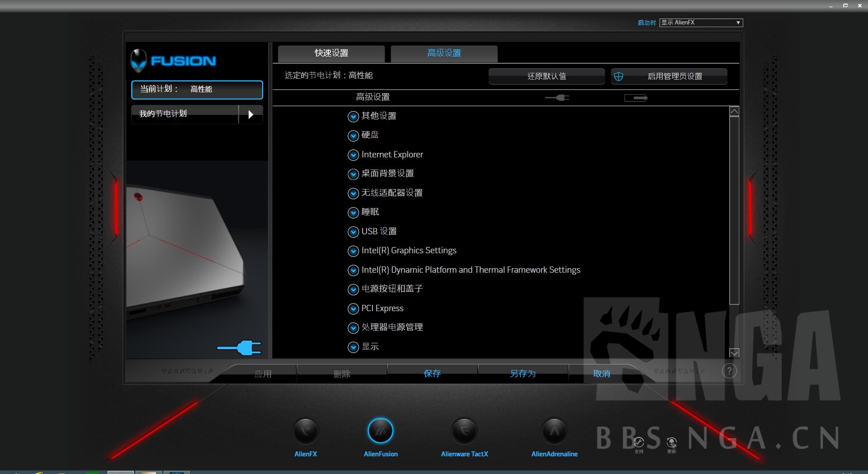This screenshot has width=868, height=474.
Task: Select the AlienFusion module icon
Action: tap(381, 431)
